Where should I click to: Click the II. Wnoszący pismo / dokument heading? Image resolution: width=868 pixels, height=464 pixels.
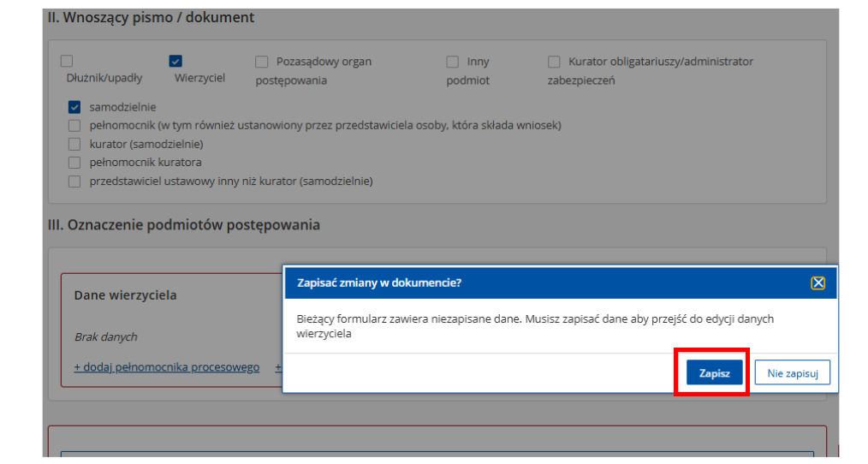pyautogui.click(x=152, y=18)
